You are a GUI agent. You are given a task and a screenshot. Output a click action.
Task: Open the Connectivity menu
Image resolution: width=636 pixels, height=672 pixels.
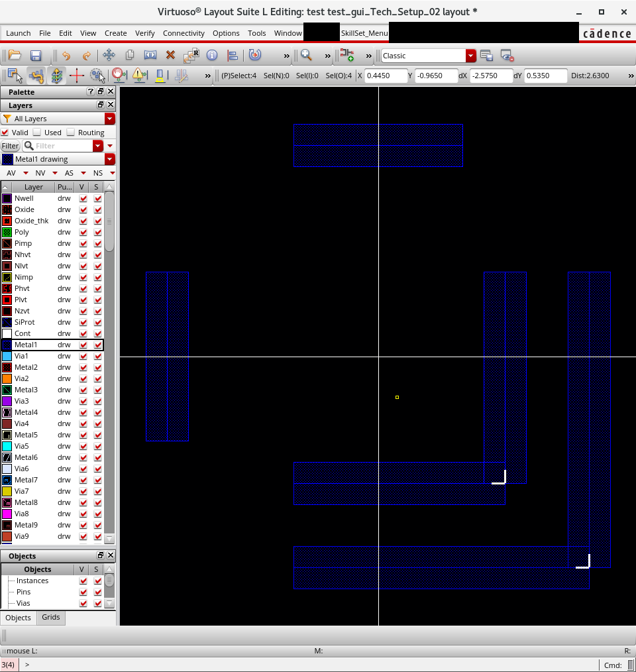point(184,33)
